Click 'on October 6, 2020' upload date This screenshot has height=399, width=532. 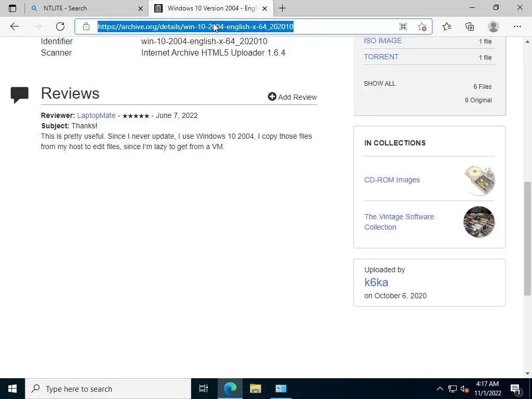pos(395,296)
